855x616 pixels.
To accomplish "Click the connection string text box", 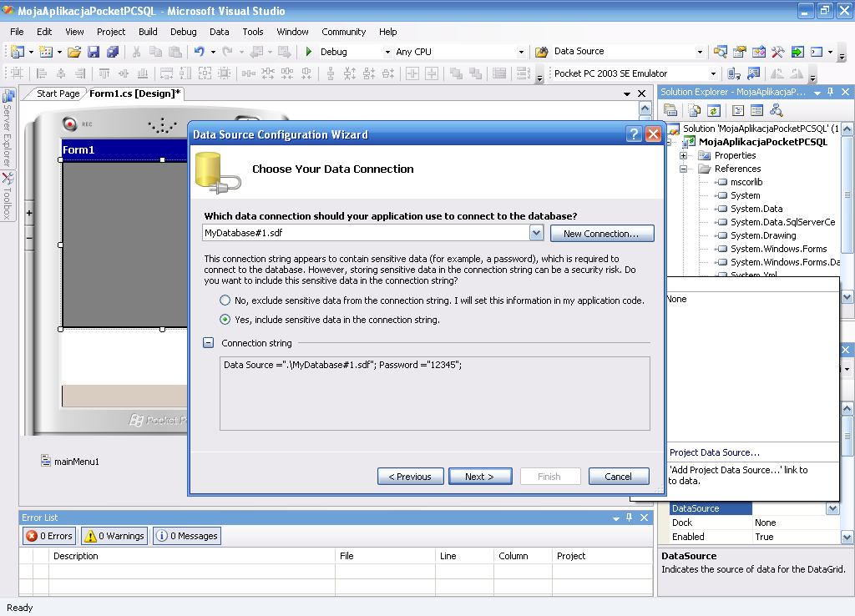I will click(x=434, y=394).
